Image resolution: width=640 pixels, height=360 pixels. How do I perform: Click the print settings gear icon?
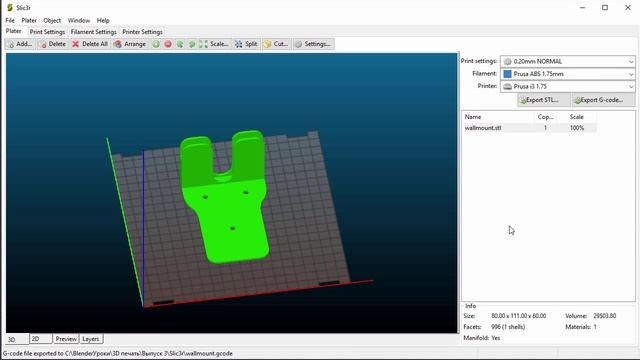point(507,62)
